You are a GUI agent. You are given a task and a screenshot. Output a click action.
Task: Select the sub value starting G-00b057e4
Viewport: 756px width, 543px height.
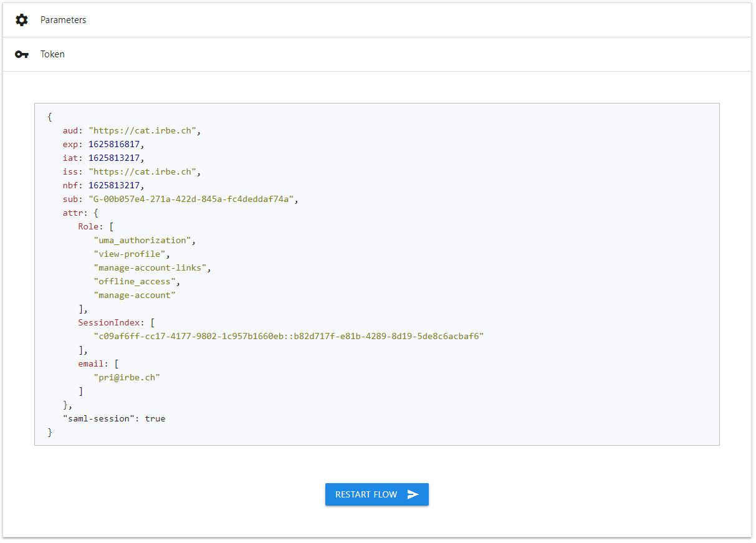192,199
